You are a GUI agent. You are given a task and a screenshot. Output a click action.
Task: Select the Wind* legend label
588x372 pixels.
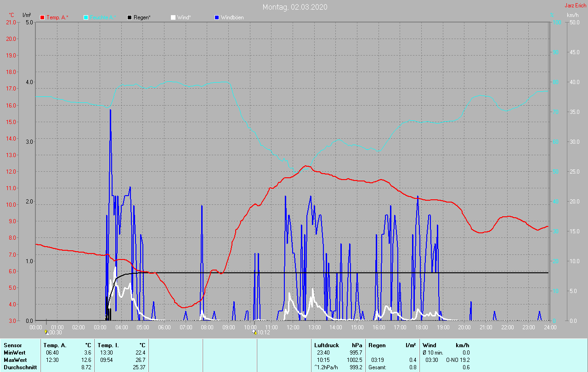pyautogui.click(x=184, y=17)
